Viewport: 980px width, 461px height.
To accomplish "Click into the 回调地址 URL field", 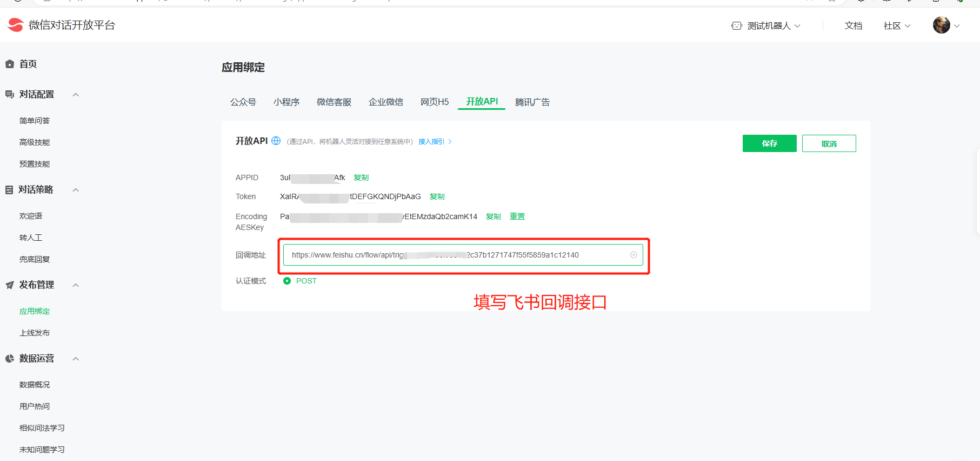I will click(x=463, y=255).
